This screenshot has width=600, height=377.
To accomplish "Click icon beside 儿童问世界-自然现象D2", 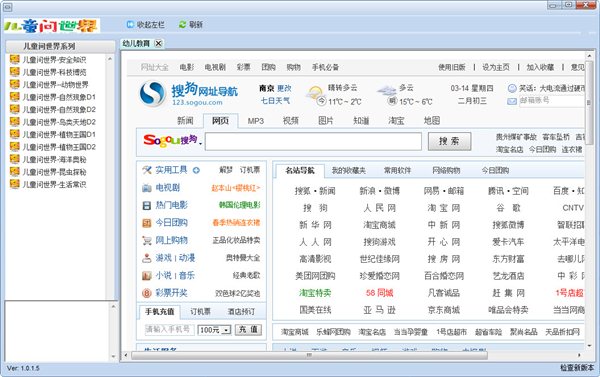I will point(15,109).
